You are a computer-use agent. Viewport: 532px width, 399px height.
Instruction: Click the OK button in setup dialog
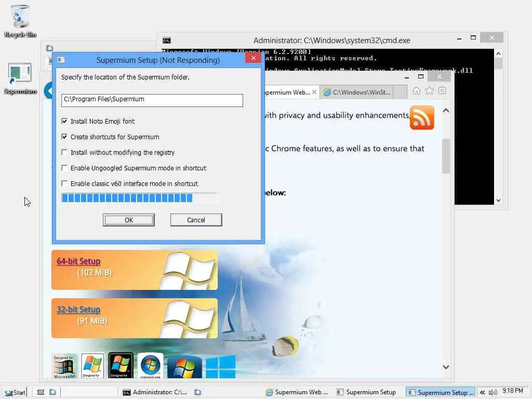[x=129, y=220]
